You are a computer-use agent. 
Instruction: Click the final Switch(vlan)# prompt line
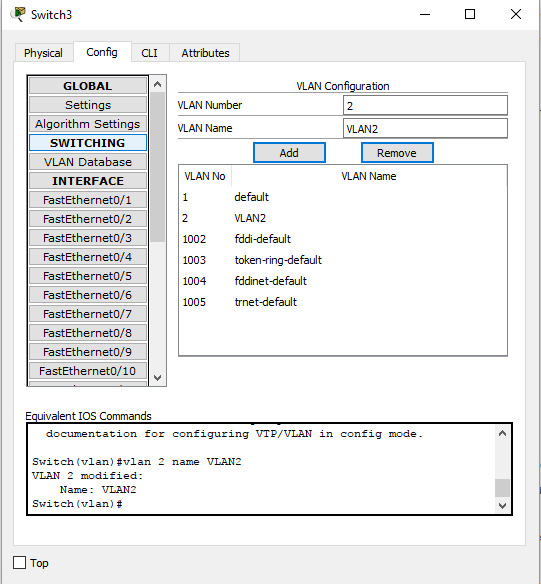click(x=77, y=504)
